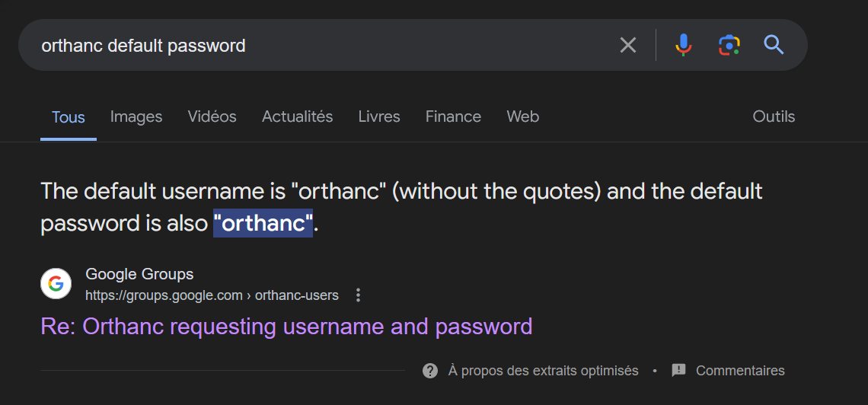The width and height of the screenshot is (868, 405).
Task: Click the highlighted "orthanc" password text
Action: pos(263,223)
